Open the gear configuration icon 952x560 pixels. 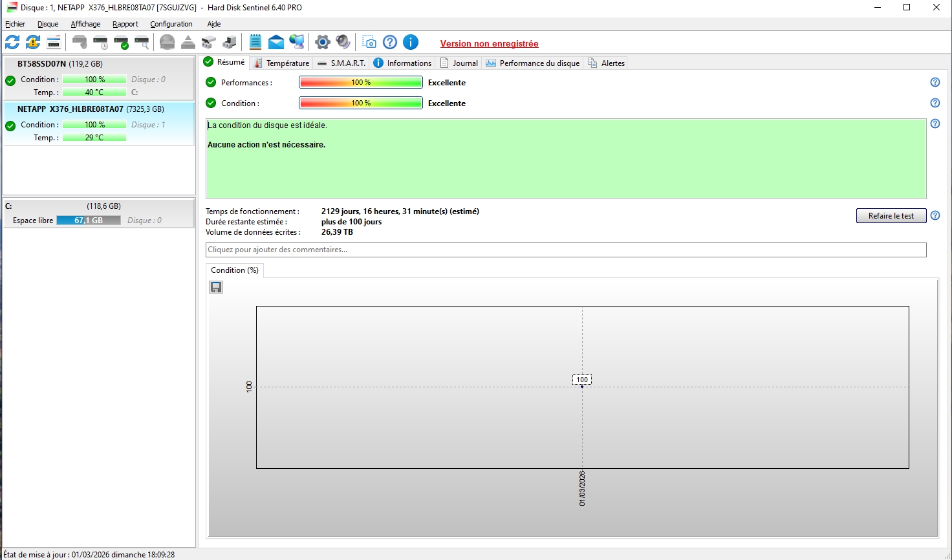pyautogui.click(x=322, y=43)
